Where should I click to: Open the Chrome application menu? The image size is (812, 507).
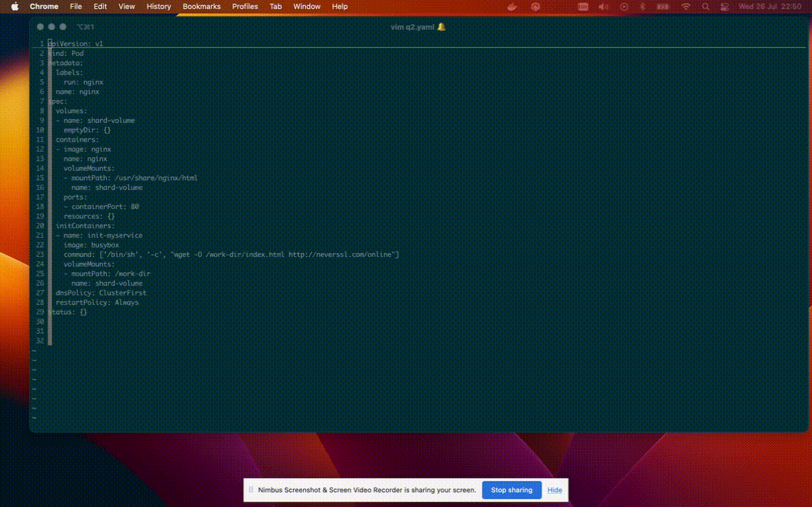pyautogui.click(x=44, y=6)
